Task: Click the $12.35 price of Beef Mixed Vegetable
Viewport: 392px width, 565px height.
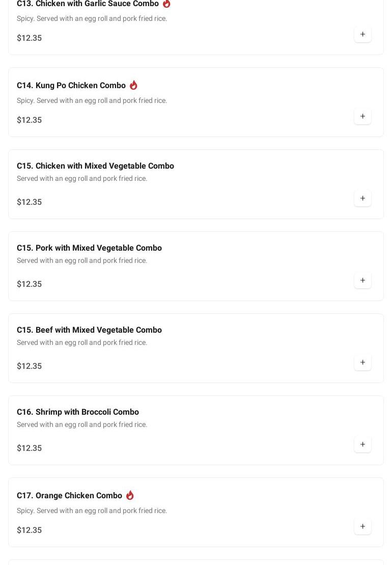Action: click(29, 366)
